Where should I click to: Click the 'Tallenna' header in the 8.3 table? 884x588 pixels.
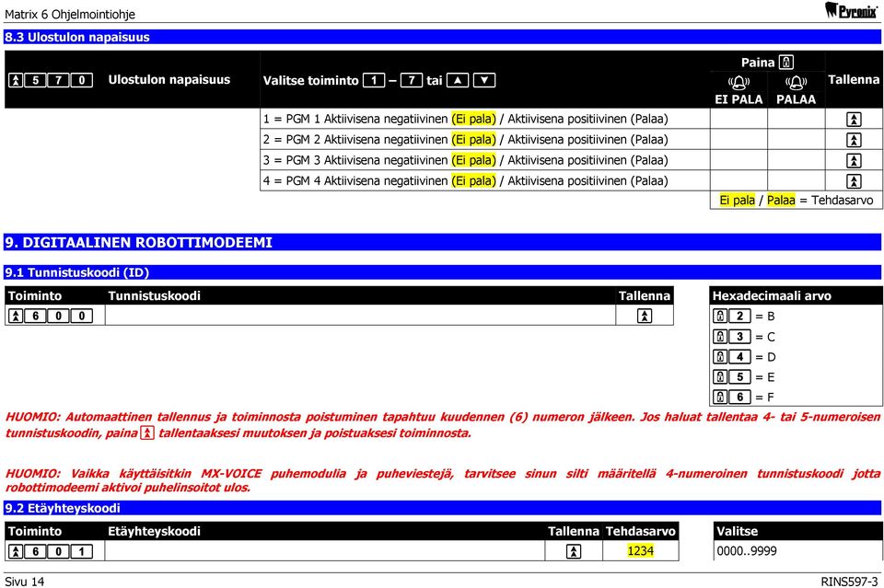tap(854, 79)
